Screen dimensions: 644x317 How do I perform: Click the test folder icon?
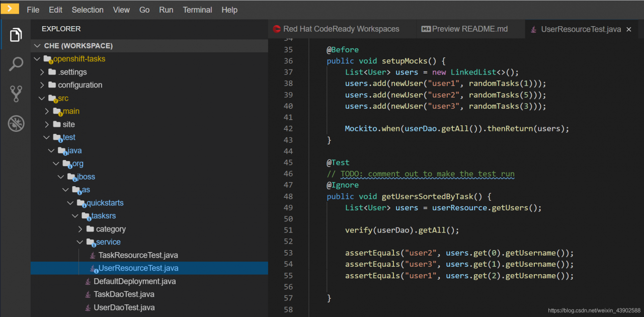58,137
